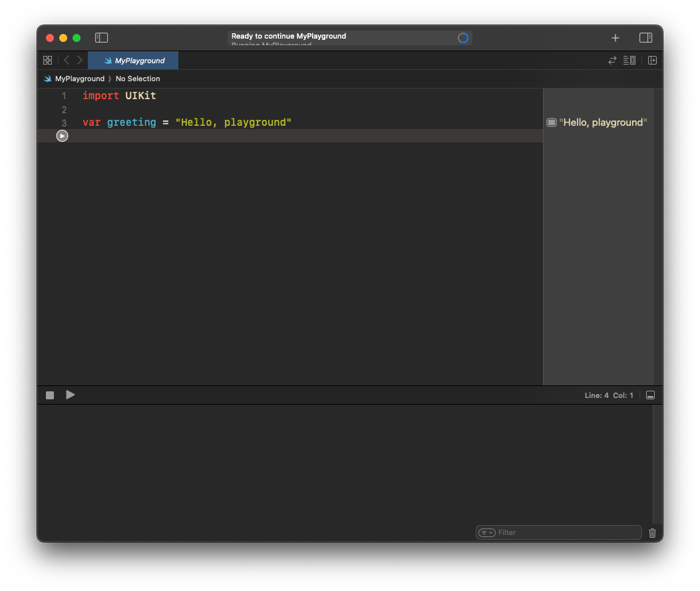
Task: Stop the playground execution
Action: (x=50, y=395)
